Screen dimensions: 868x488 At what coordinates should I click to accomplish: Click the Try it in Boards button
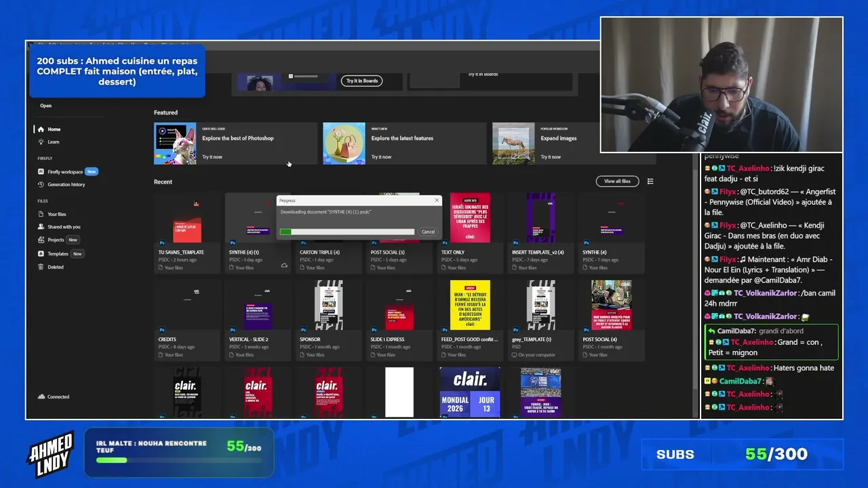(x=361, y=81)
